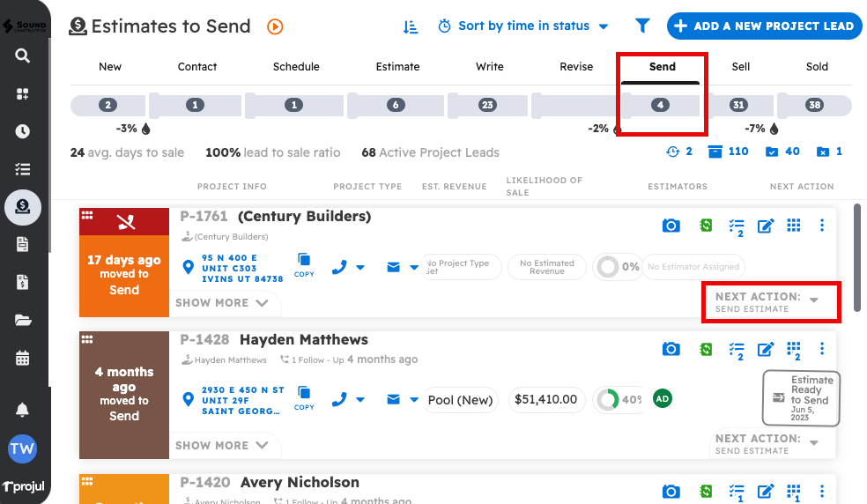867x504 pixels.
Task: Click the orange play tutorial icon
Action: tap(276, 26)
